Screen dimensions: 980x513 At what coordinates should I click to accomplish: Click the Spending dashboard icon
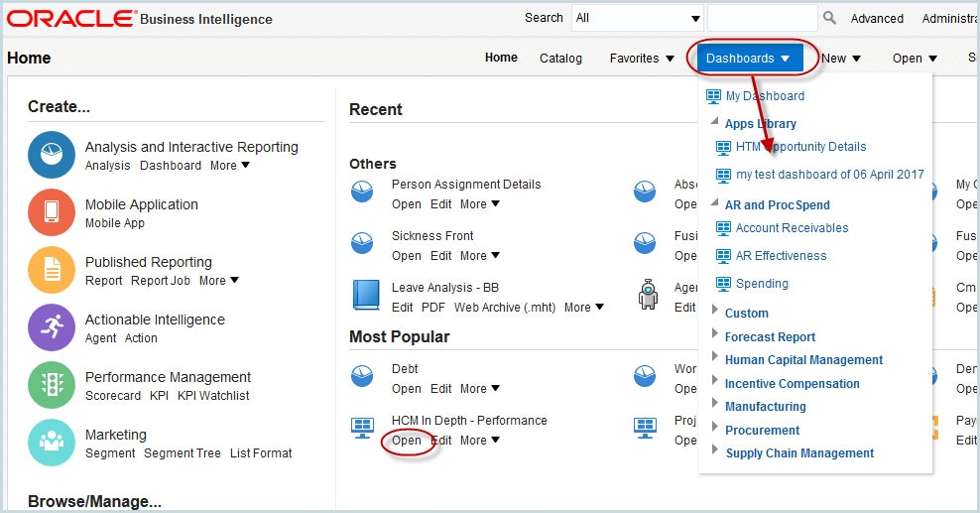(x=723, y=284)
